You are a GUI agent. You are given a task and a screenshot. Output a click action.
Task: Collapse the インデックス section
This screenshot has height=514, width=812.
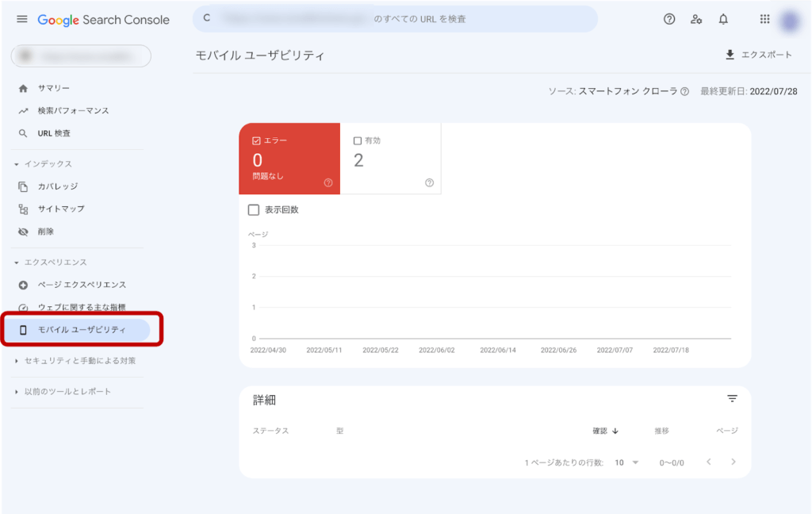44,163
